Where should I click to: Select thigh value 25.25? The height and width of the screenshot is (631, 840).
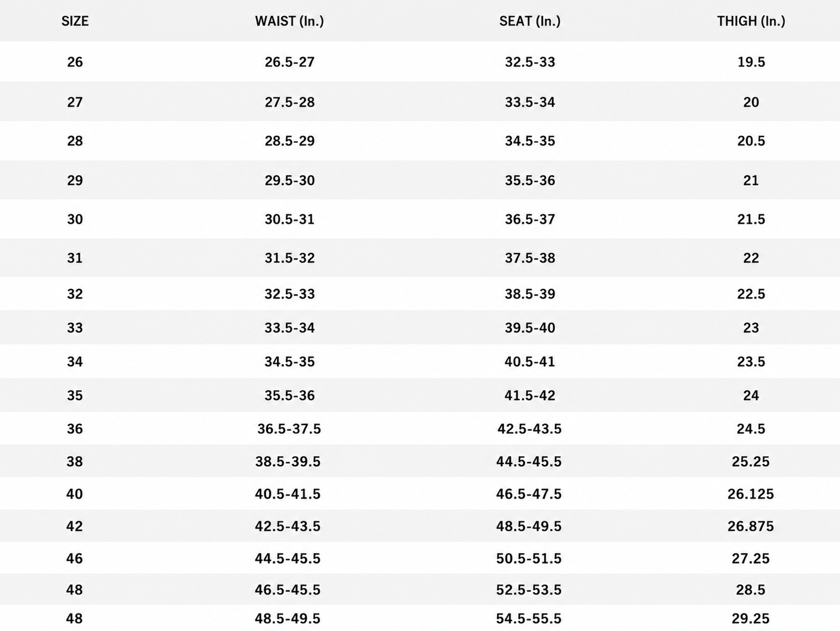click(x=751, y=461)
